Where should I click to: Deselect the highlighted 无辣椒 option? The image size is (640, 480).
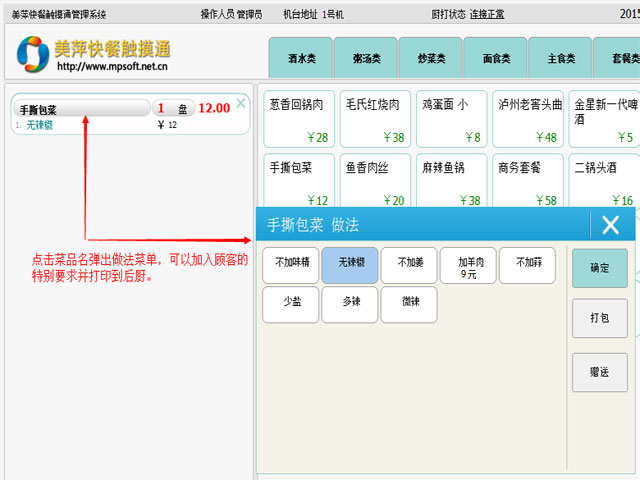click(350, 264)
